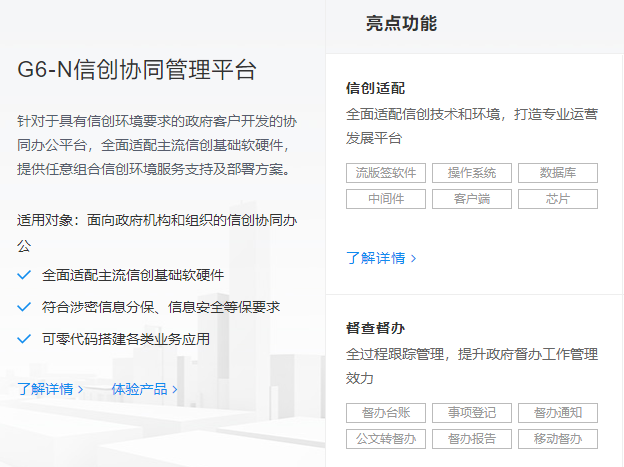This screenshot has height=467, width=624.
Task: Choose the 数据库 tag
Action: pyautogui.click(x=557, y=173)
